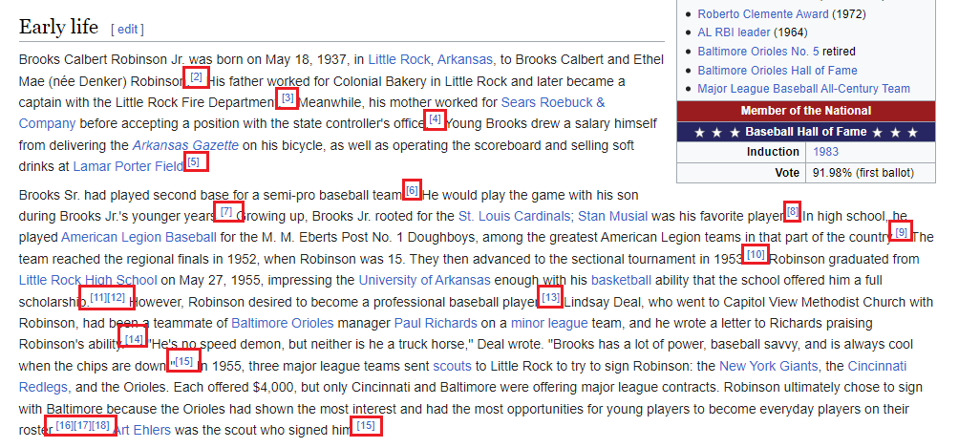Viewport: 980px width, 448px height.
Task: Open the Arkansas link
Action: pos(465,60)
